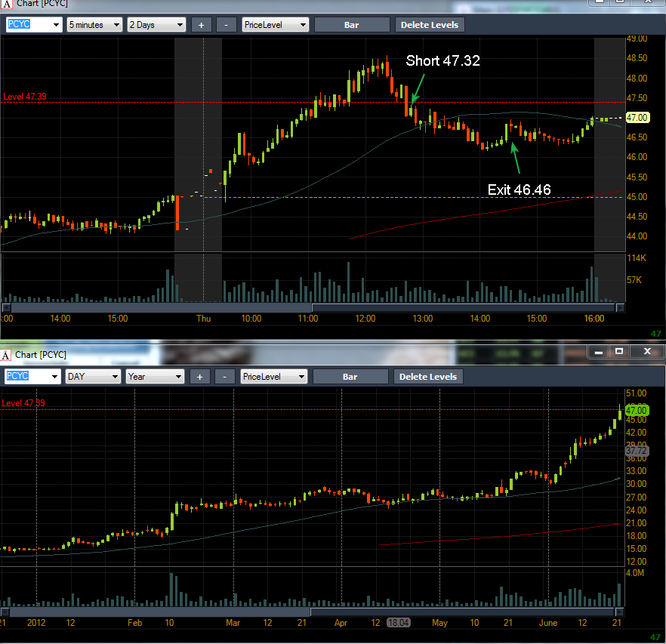Image resolution: width=666 pixels, height=644 pixels.
Task: Click the bottom chart window app icon
Action: tap(5, 355)
